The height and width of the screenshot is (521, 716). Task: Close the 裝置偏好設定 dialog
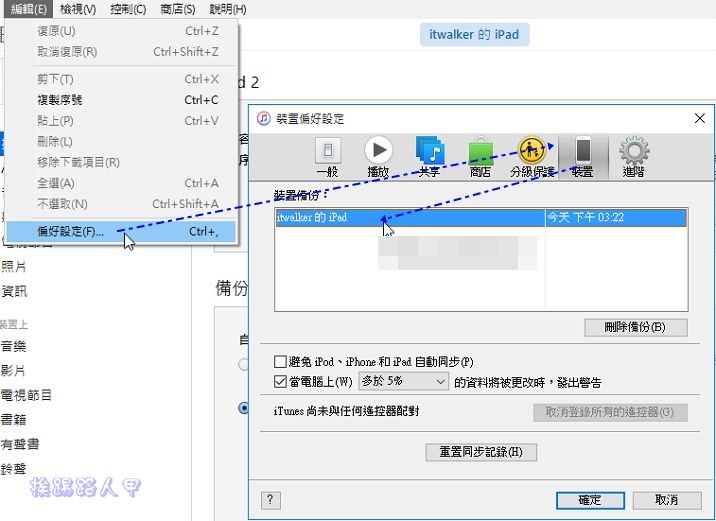pos(699,118)
